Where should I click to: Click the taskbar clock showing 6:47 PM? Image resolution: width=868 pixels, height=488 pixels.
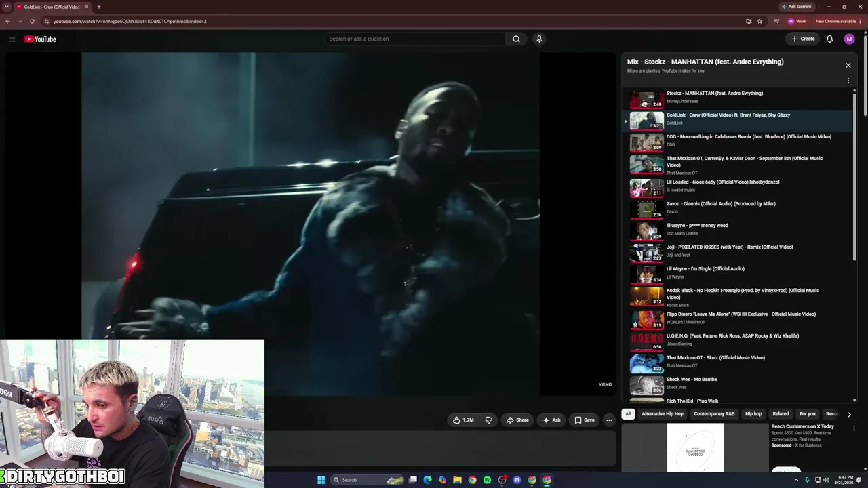[845, 480]
